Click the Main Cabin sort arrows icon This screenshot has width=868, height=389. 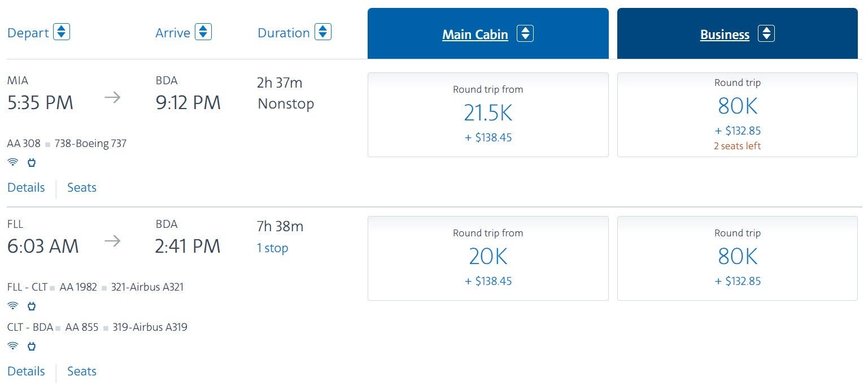(x=525, y=34)
